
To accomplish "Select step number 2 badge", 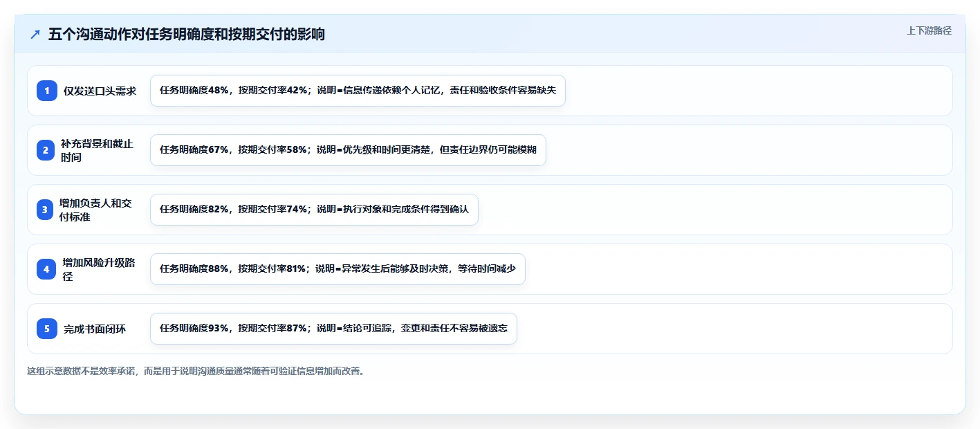I will (46, 150).
